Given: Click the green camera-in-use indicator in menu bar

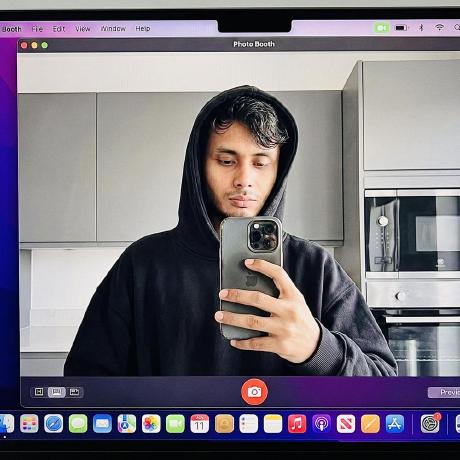Looking at the screenshot, I should coord(382,28).
